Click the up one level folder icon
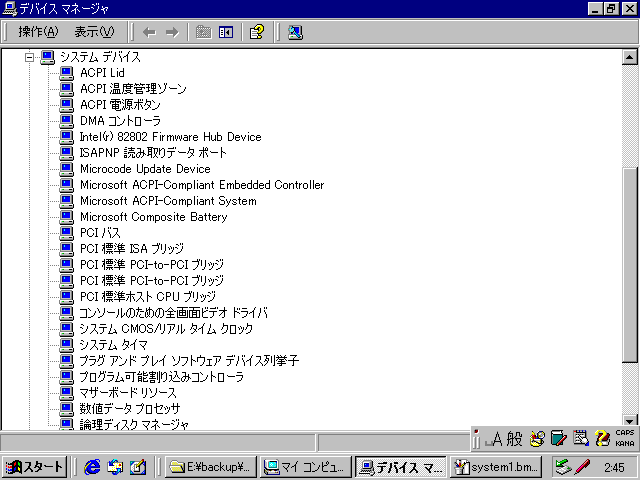Viewport: 640px width, 480px height. (x=203, y=32)
